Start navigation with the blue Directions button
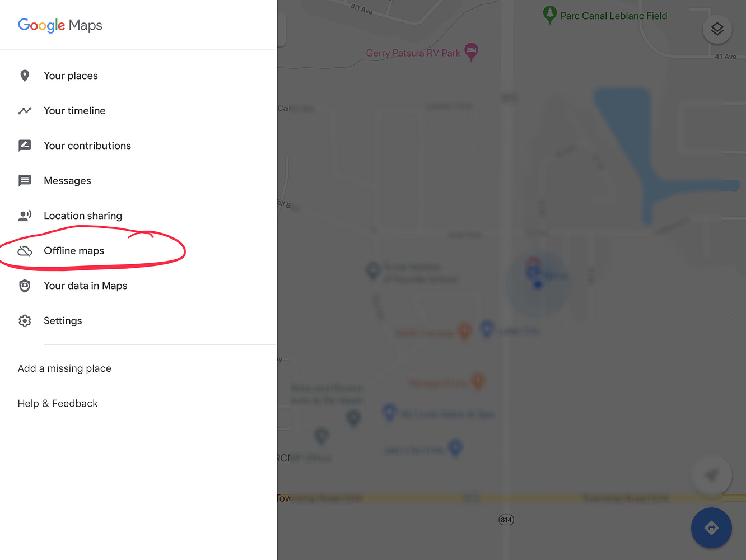 tap(711, 528)
